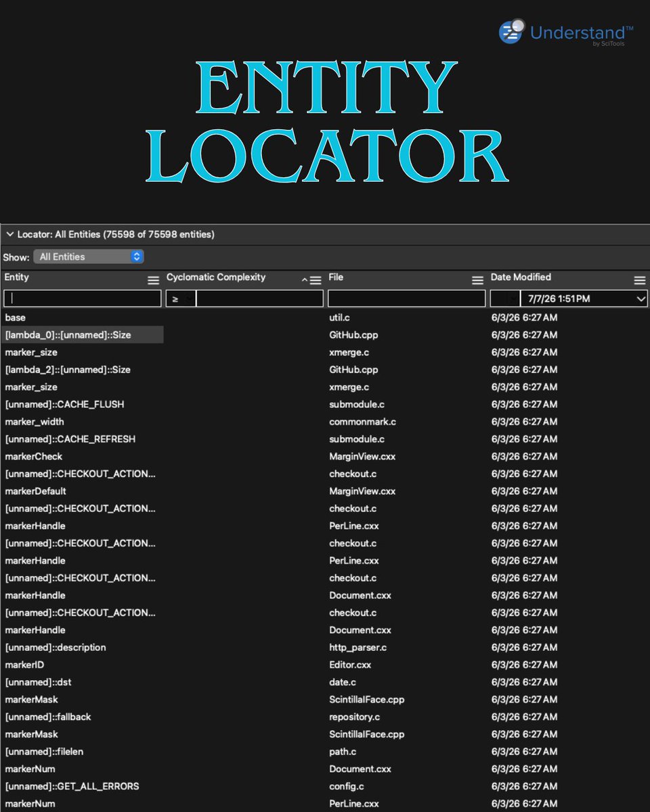Viewport: 650px width, 812px height.
Task: Open the Entity column hamburger menu
Action: tap(154, 280)
